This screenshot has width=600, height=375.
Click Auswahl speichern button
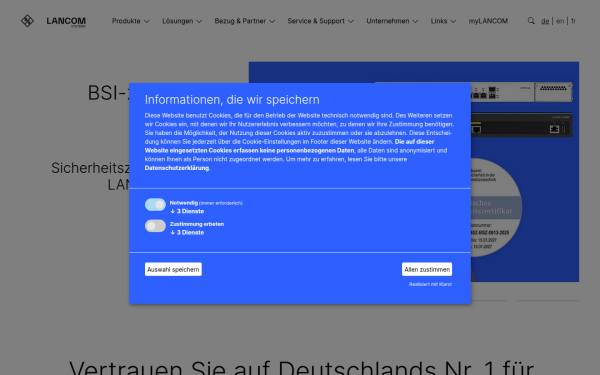tap(173, 269)
